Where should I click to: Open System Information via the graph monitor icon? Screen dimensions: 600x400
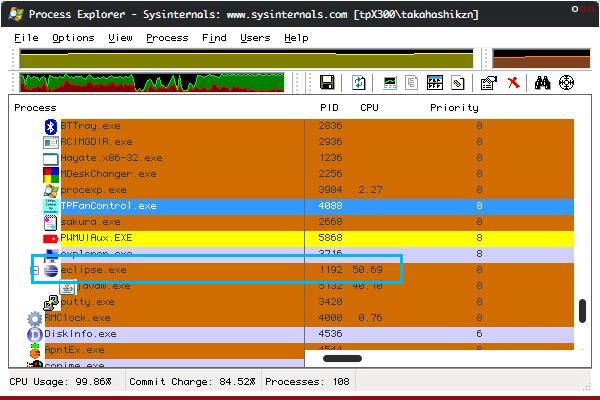pyautogui.click(x=390, y=83)
